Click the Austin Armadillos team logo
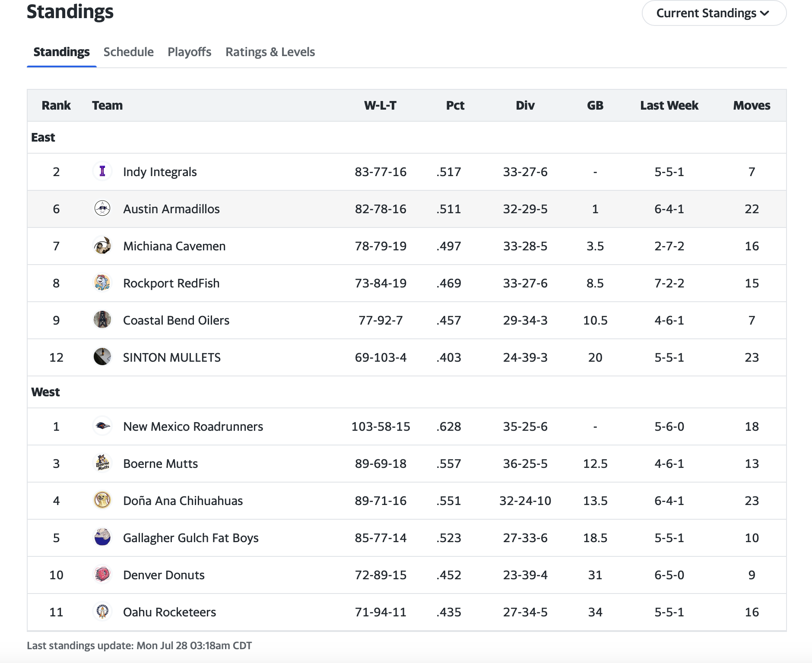The width and height of the screenshot is (812, 663). tap(102, 209)
